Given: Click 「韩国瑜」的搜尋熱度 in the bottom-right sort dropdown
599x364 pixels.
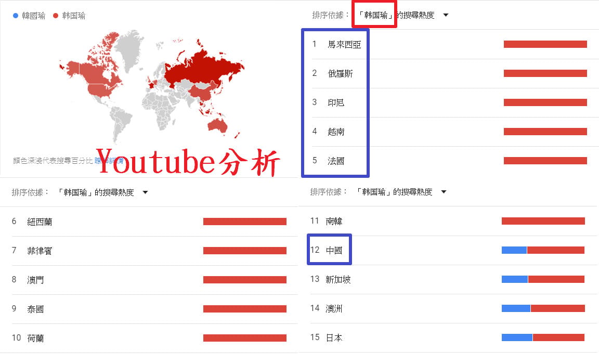Looking at the screenshot, I should coord(394,192).
